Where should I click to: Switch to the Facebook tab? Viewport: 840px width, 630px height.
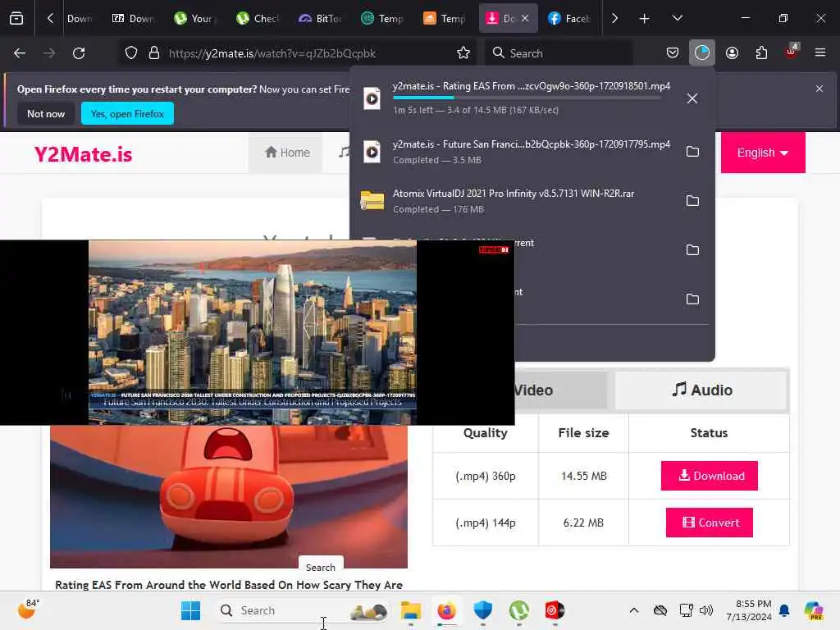568,19
